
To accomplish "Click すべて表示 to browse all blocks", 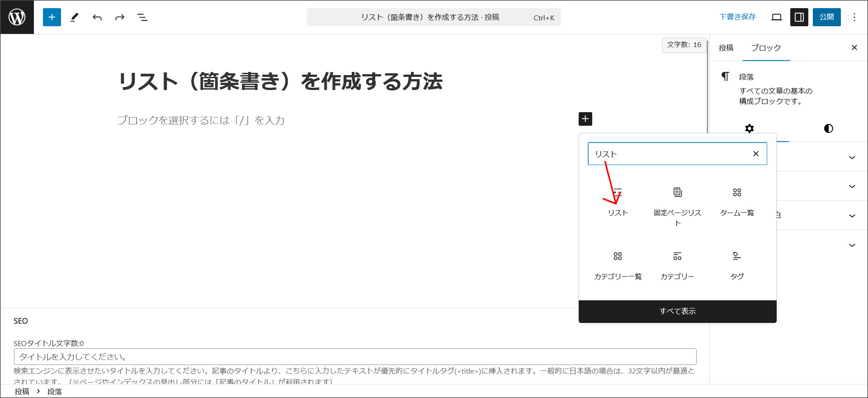I will pos(677,311).
